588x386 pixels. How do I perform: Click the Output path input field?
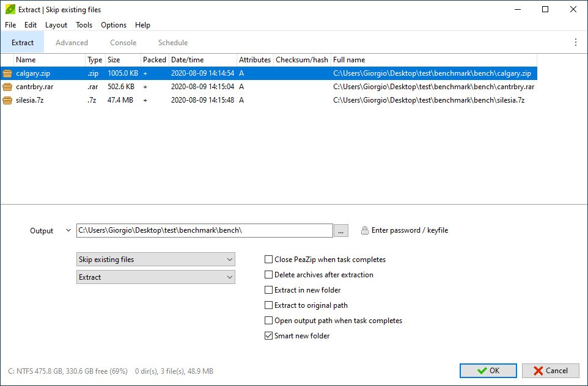[x=204, y=230]
